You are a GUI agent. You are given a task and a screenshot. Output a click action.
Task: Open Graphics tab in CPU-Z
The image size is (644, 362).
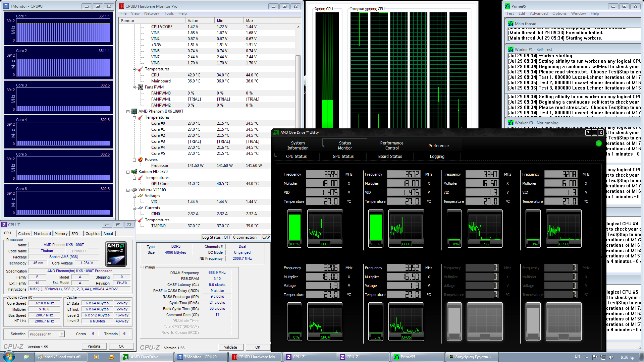tap(93, 234)
